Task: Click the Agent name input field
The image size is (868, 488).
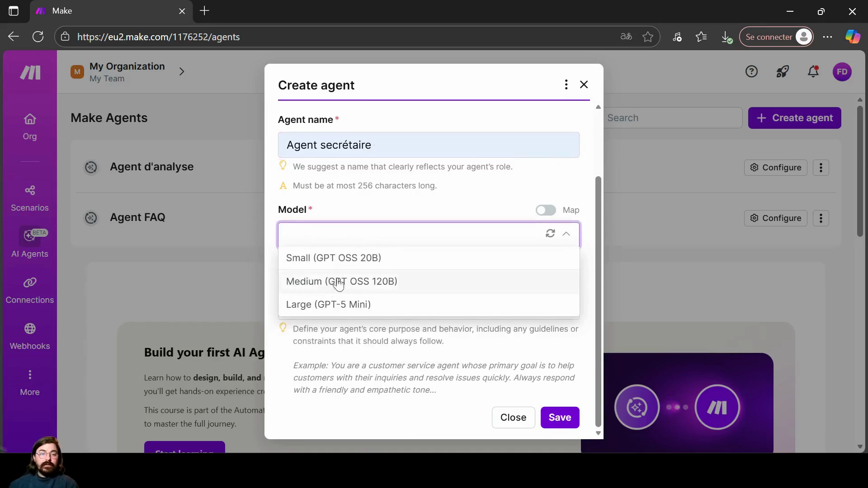Action: pyautogui.click(x=428, y=145)
